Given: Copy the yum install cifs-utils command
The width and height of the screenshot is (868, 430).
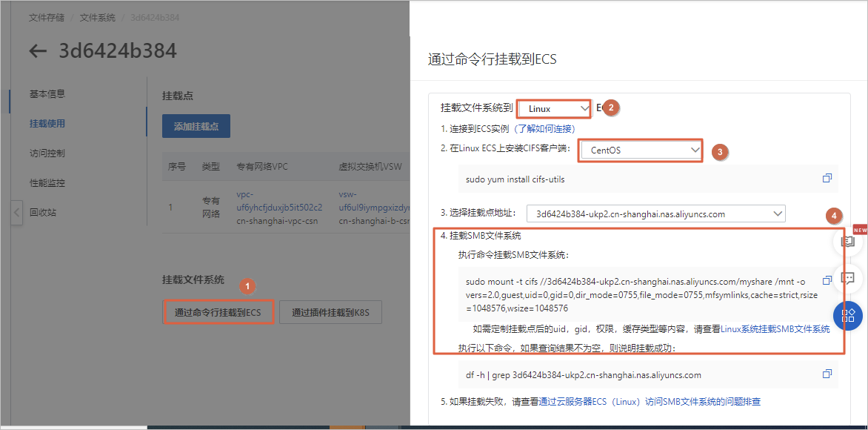Looking at the screenshot, I should (x=827, y=179).
